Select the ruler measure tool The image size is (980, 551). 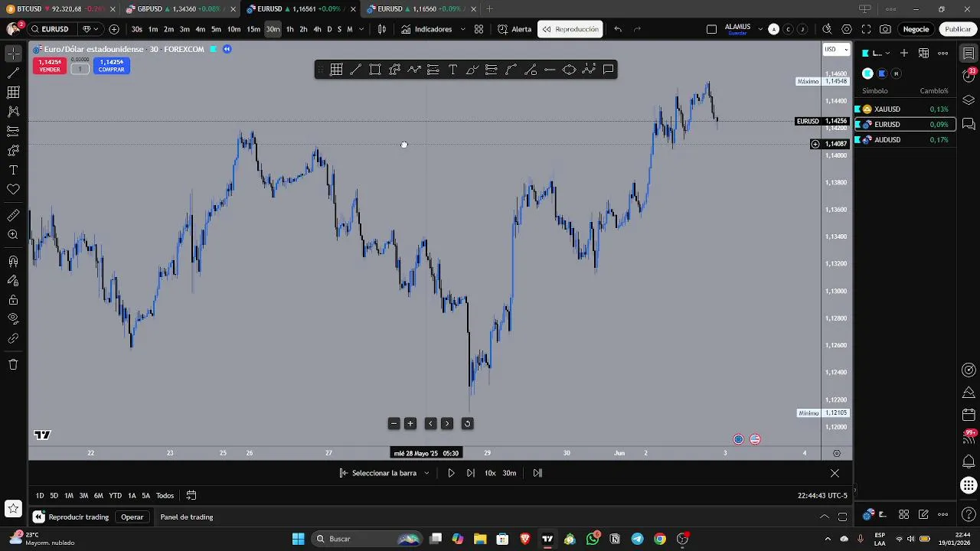(x=13, y=215)
